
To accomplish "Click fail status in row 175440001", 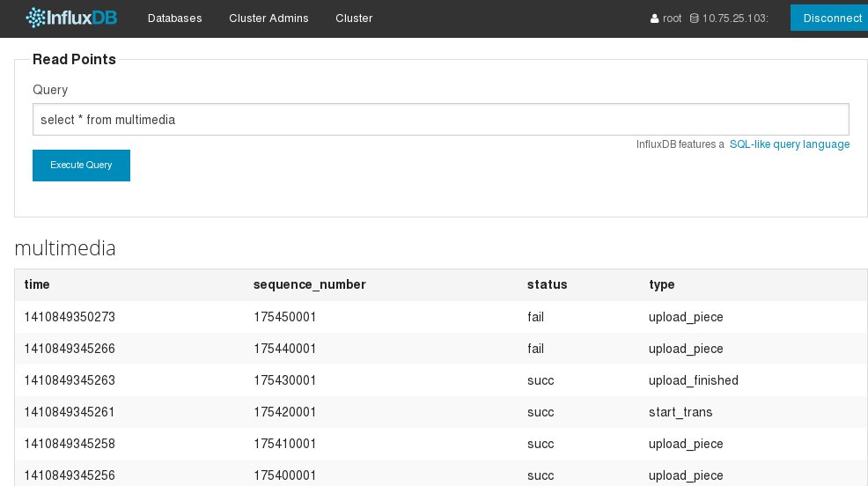I will click(x=535, y=349).
